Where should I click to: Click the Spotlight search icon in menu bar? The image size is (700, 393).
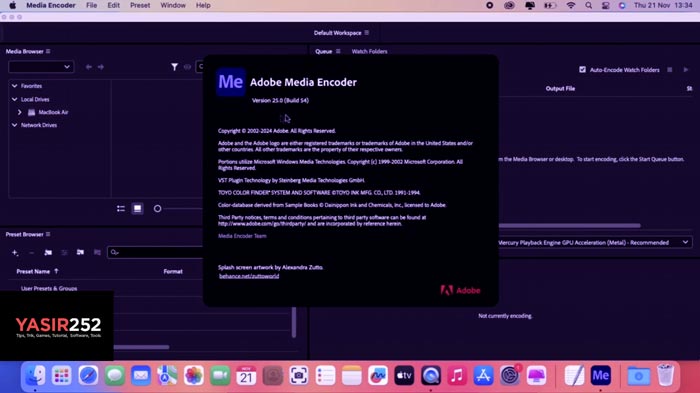click(588, 5)
